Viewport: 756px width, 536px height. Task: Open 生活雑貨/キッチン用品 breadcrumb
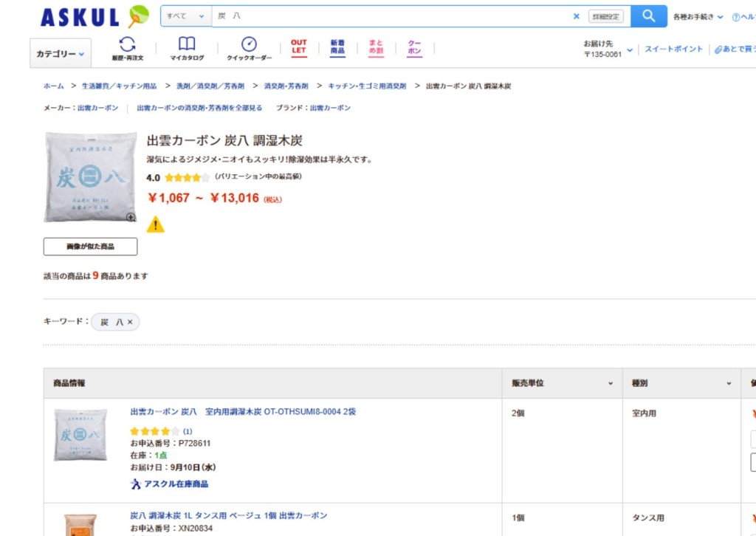tap(119, 86)
